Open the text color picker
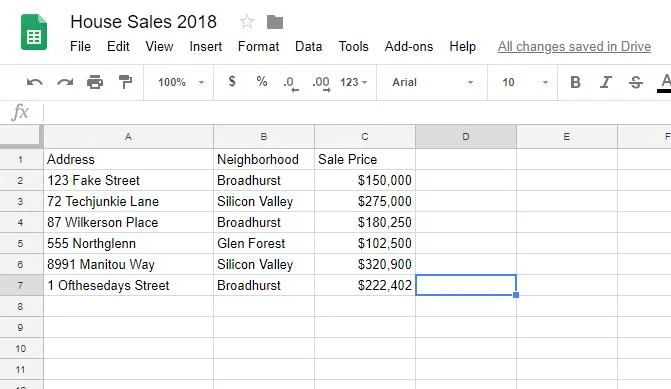Image resolution: width=671 pixels, height=389 pixels. pyautogui.click(x=665, y=82)
